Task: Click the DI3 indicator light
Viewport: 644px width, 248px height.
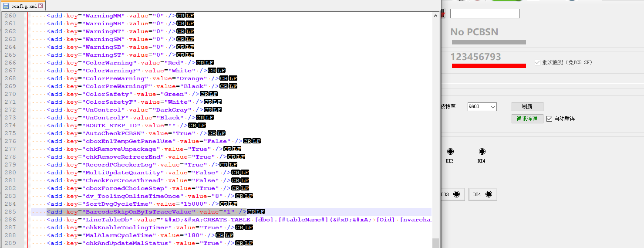Action: click(450, 152)
